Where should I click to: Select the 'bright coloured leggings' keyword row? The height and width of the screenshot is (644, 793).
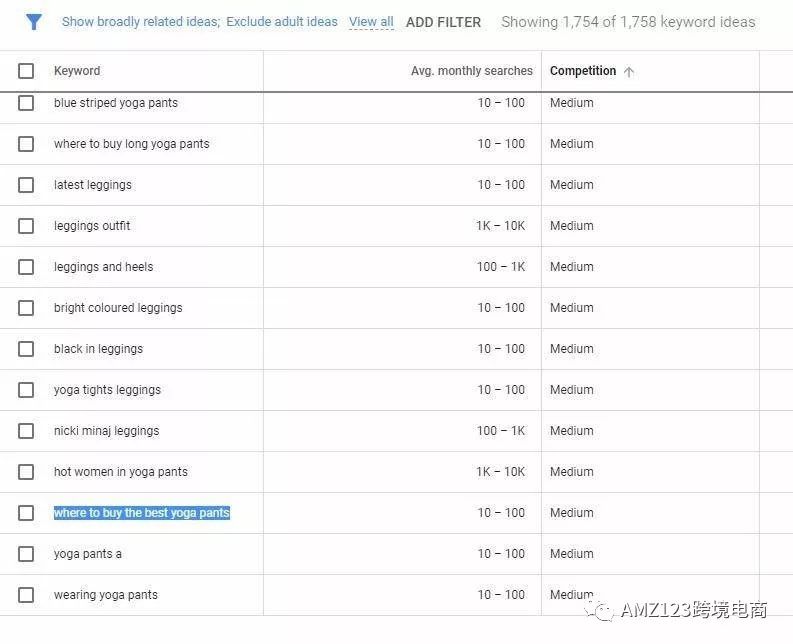coord(118,308)
